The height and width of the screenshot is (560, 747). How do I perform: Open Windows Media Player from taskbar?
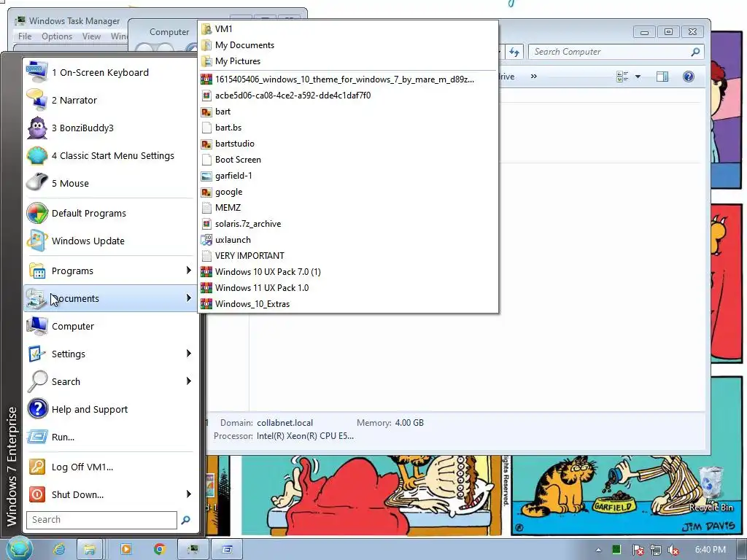pyautogui.click(x=126, y=549)
